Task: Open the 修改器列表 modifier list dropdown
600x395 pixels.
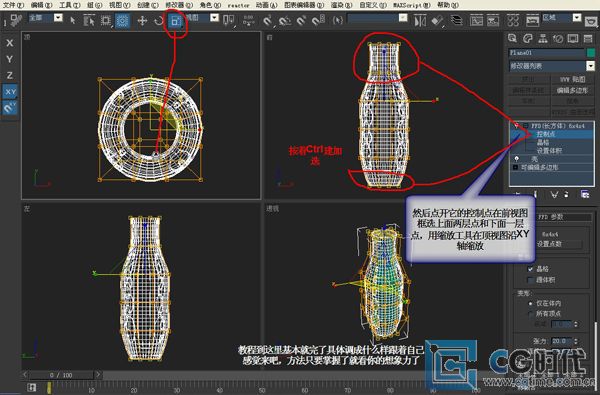Action: click(x=552, y=66)
